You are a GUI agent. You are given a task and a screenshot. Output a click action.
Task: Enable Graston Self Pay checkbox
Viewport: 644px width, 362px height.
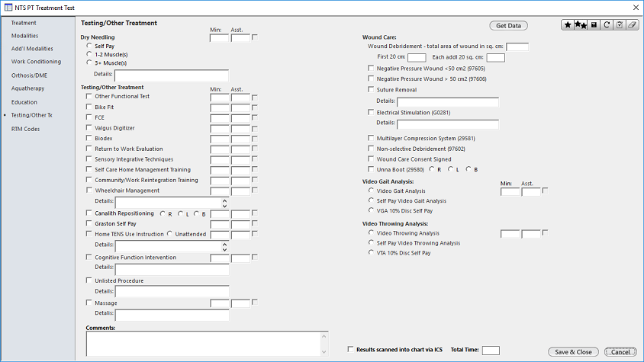(x=89, y=223)
